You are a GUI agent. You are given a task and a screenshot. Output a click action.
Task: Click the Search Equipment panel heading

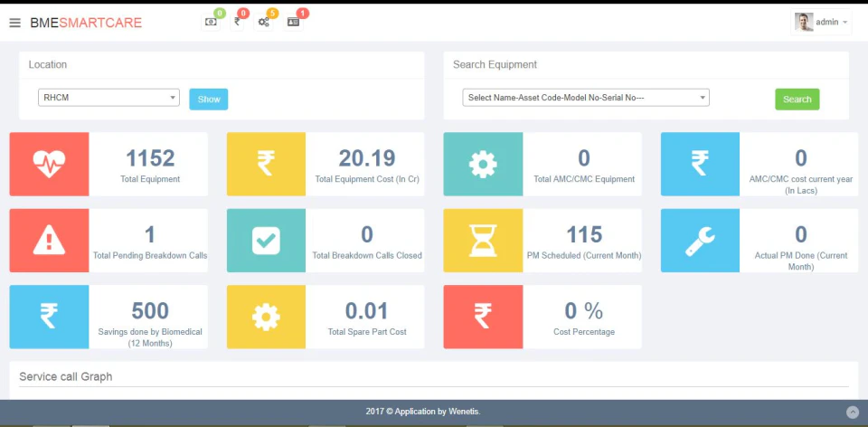coord(495,65)
